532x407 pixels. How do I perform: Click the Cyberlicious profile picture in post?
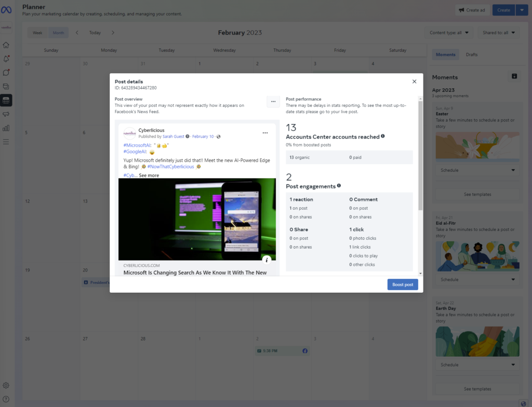tap(129, 133)
